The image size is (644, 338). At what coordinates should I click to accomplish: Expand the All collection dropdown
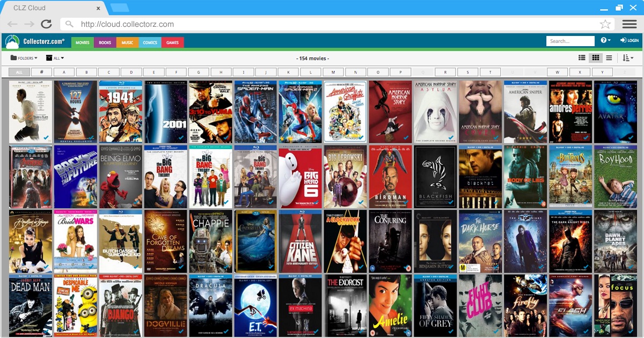tap(55, 58)
